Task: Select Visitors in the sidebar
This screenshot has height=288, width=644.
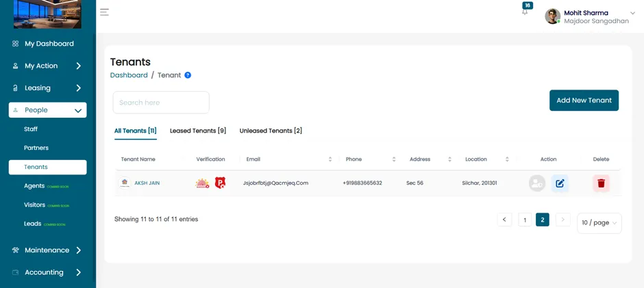Action: [34, 205]
